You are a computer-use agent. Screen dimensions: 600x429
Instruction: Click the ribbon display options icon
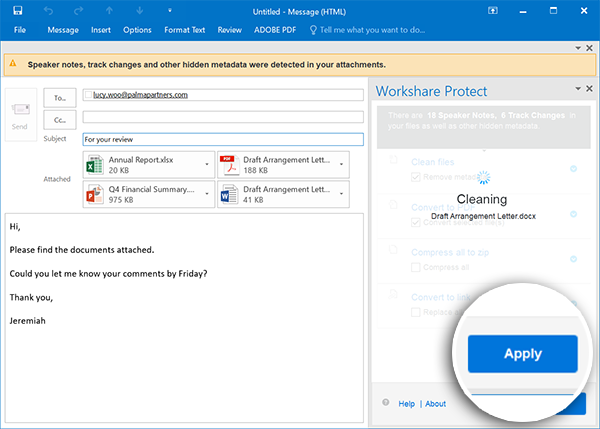pos(493,11)
